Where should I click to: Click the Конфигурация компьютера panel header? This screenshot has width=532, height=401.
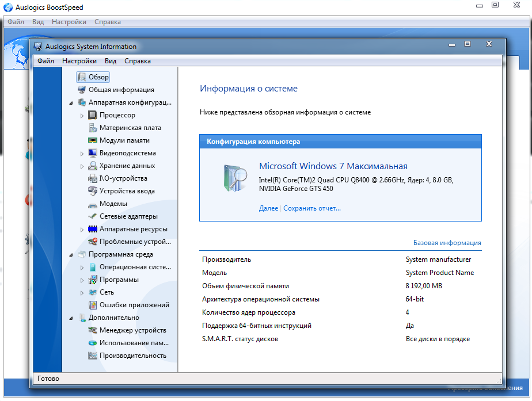click(x=340, y=142)
